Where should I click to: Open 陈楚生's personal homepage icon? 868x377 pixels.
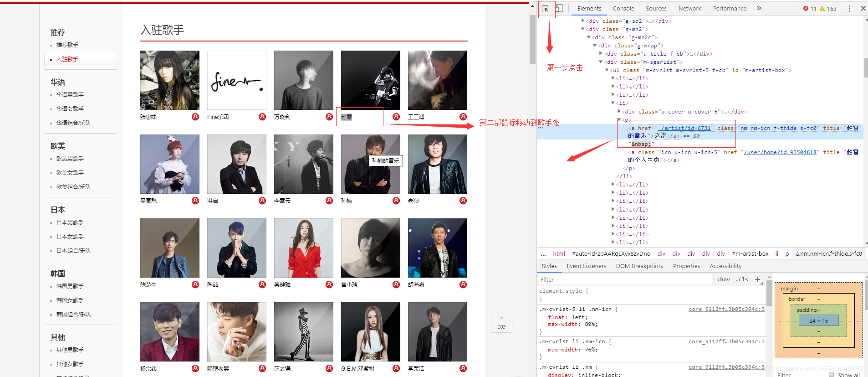point(195,284)
